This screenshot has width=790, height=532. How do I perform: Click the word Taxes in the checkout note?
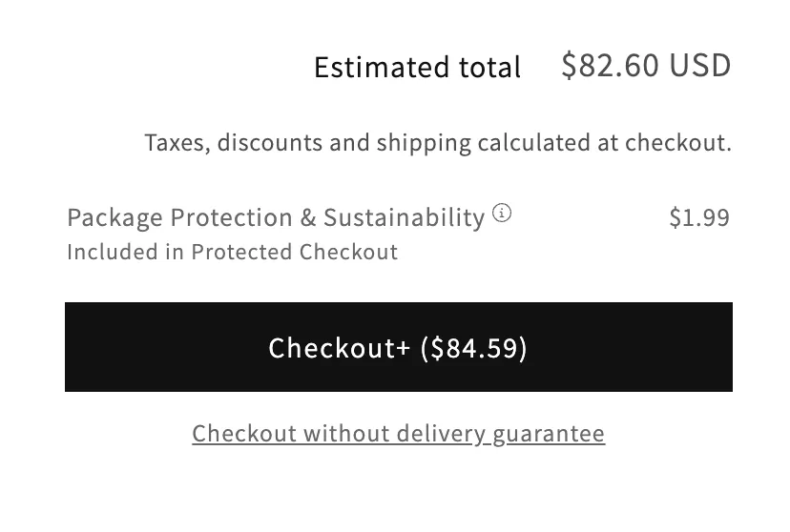tap(177, 143)
